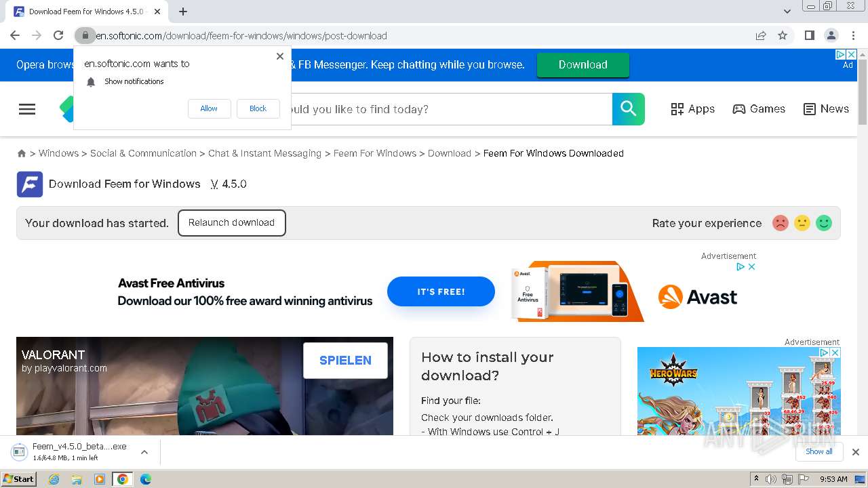Open the Download breadcrumb link
Screen dimensions: 868x488
tap(450, 153)
